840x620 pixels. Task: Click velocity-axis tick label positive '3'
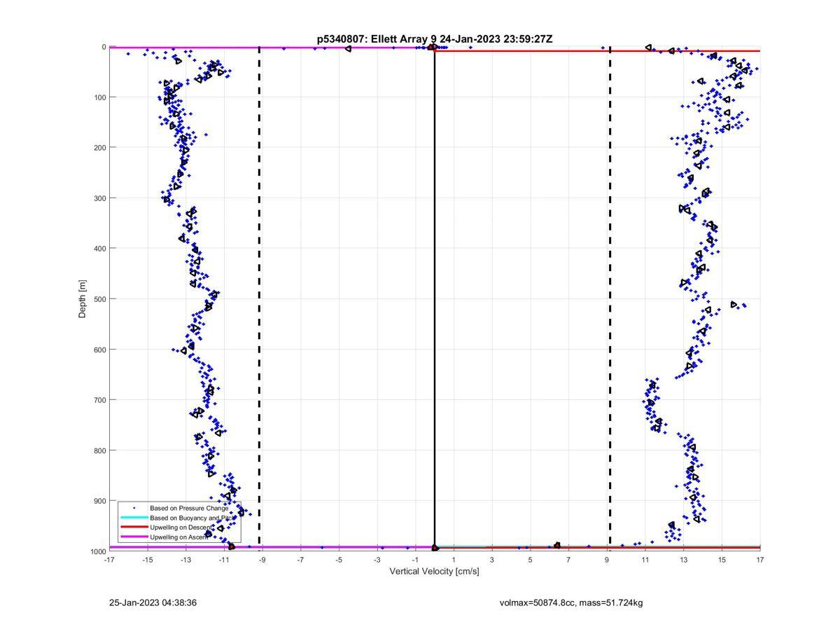492,560
